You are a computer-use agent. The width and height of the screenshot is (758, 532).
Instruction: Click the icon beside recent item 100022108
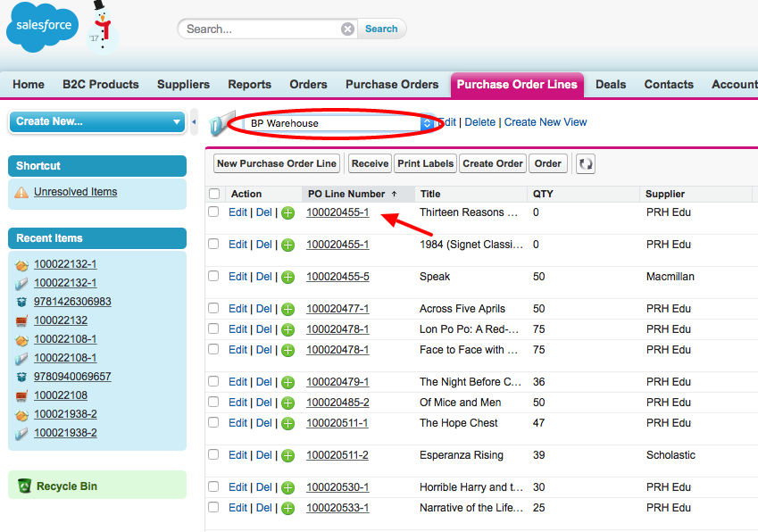(x=21, y=396)
